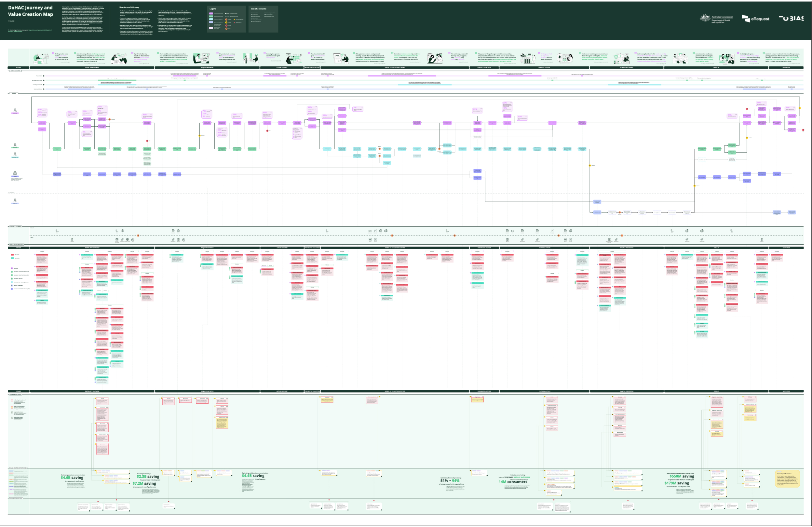Select Initial Appointment in the top stages bar

(92, 68)
